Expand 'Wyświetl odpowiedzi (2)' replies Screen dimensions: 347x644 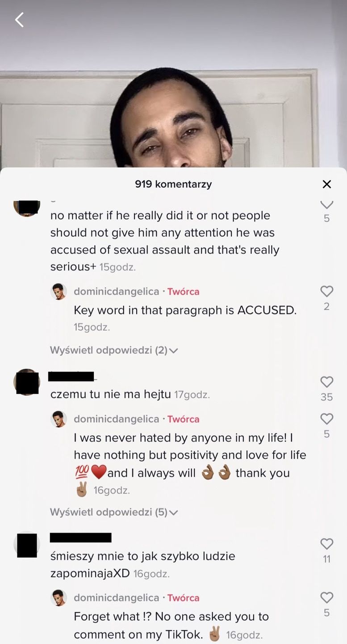click(x=114, y=350)
